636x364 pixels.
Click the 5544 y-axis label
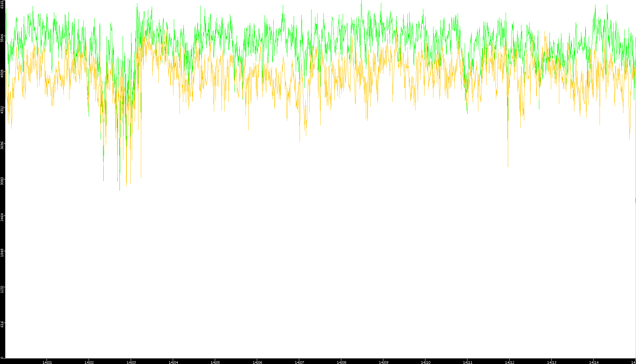2,38
